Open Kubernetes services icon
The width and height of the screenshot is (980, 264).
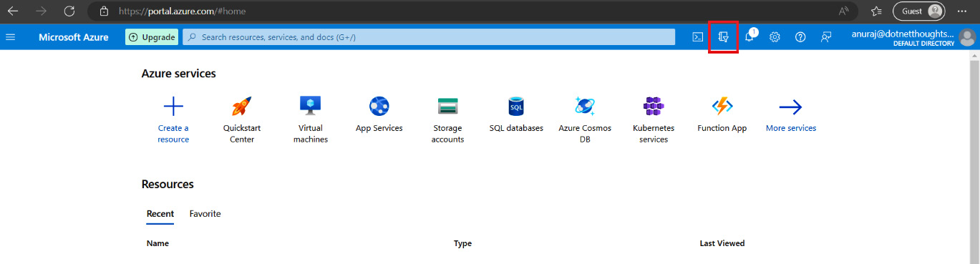(x=654, y=107)
